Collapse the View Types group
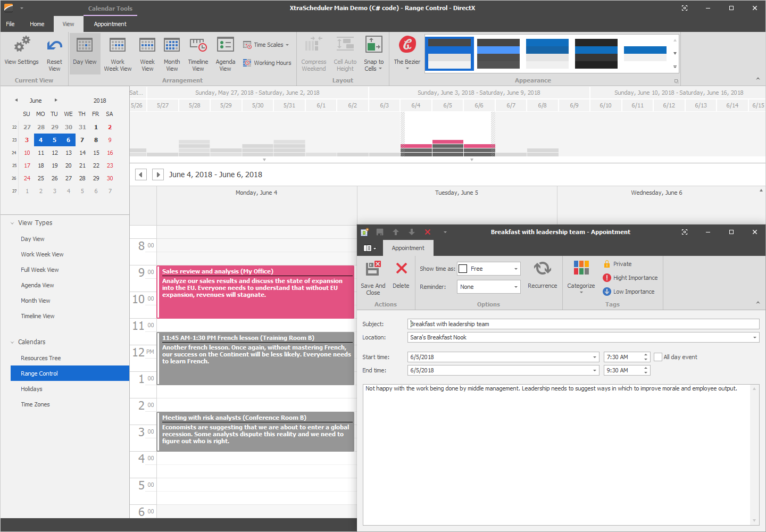766x532 pixels. point(12,223)
